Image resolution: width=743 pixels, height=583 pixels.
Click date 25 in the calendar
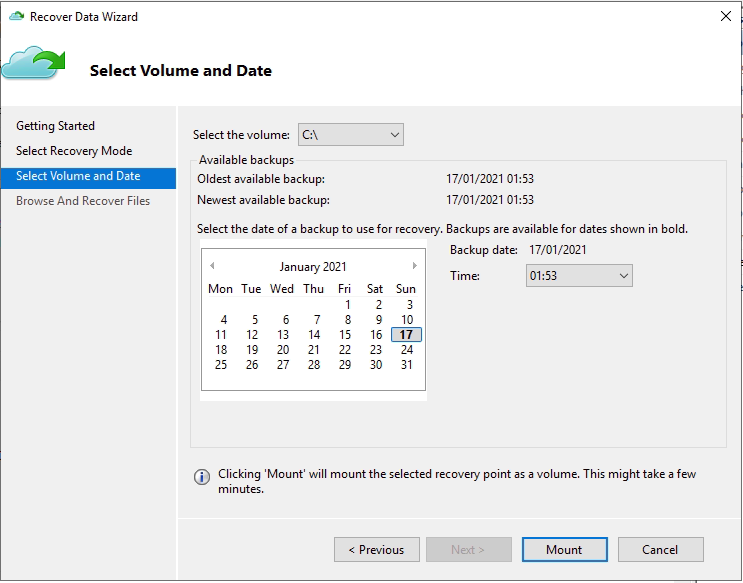(x=221, y=365)
